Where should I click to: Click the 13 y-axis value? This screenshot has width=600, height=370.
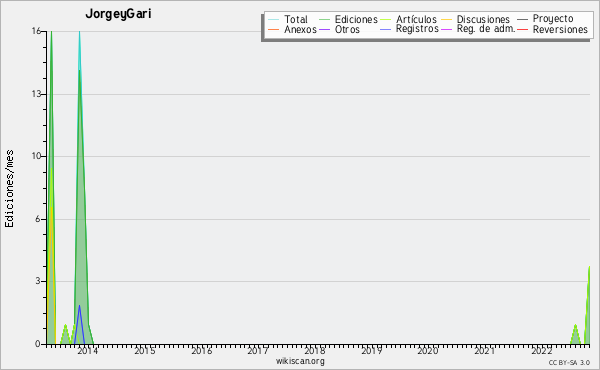36,94
